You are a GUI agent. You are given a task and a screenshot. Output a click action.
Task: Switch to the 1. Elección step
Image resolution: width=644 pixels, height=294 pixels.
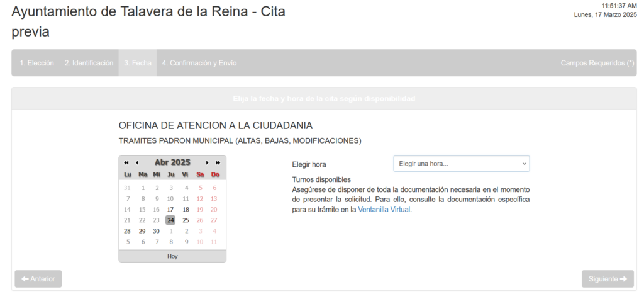coord(36,63)
